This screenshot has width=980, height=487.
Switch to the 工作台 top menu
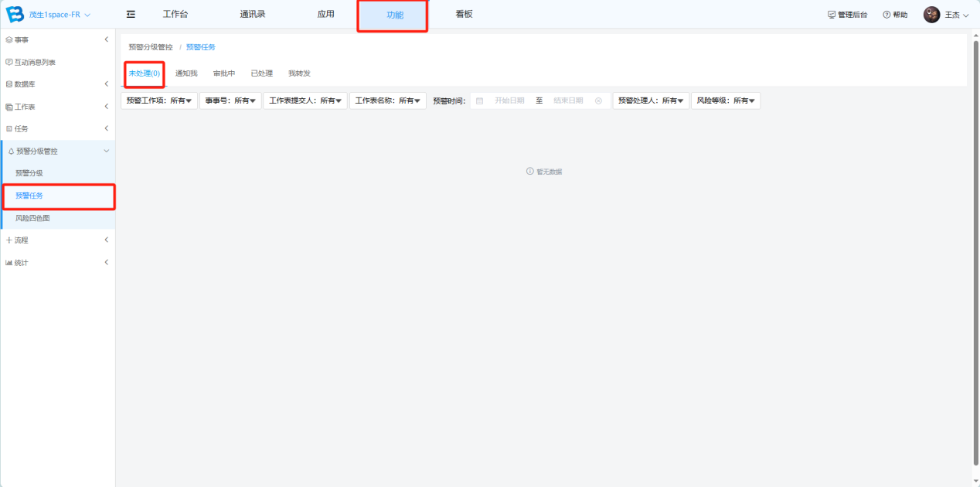point(175,15)
